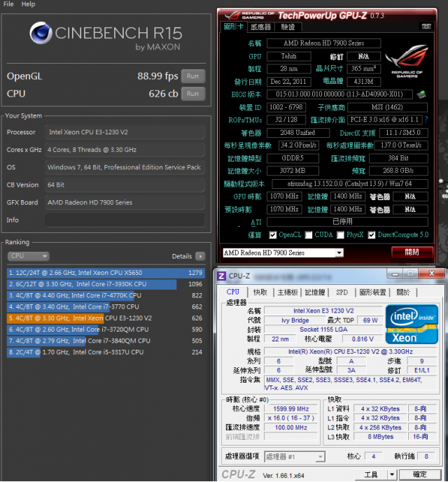Viewport: 448px width, 482px height.
Task: Select ranking row Core i7-3840QM CPU
Action: pyautogui.click(x=106, y=341)
